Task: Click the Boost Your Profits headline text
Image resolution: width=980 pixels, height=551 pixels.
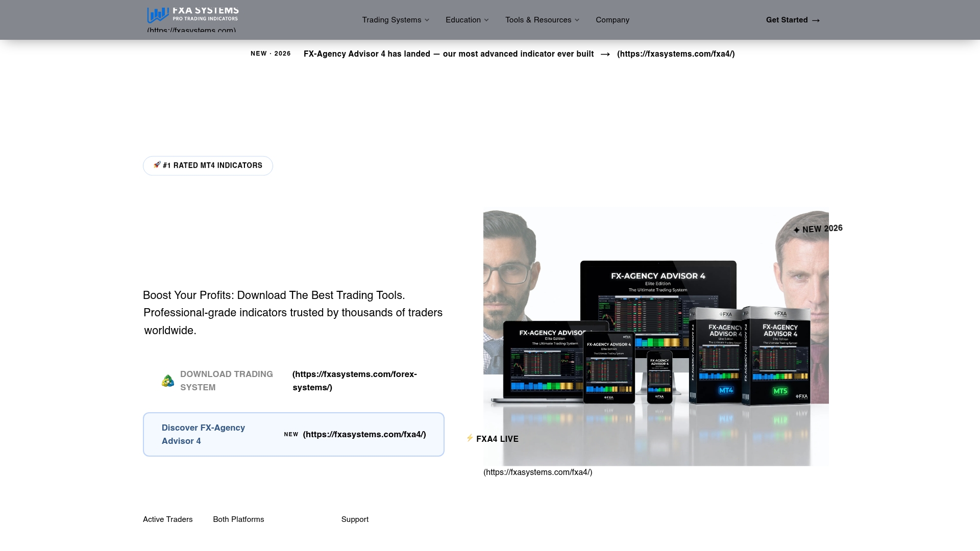Action: 274,295
